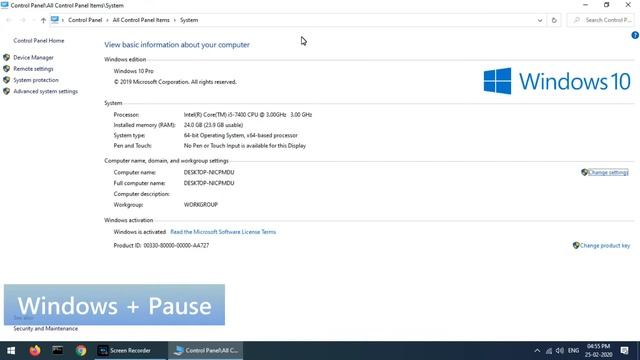
Task: Open Remote settings link
Action: [x=33, y=69]
